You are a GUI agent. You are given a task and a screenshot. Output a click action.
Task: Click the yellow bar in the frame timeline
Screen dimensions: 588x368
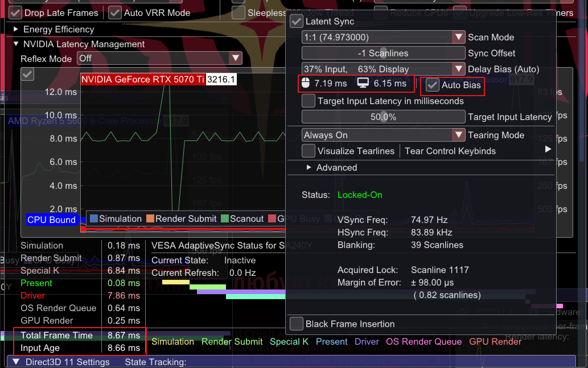coord(176,282)
